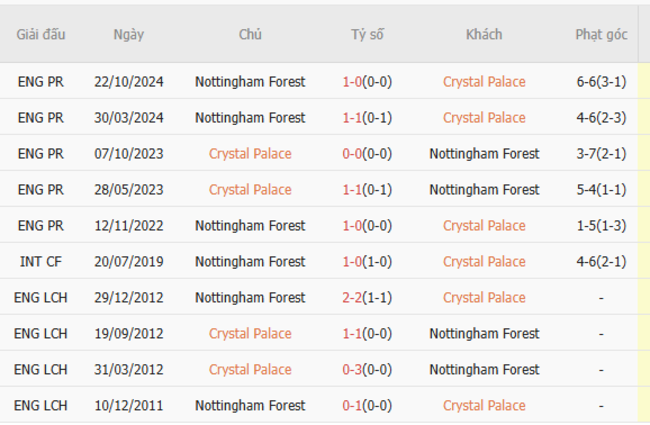Image resolution: width=650 pixels, height=425 pixels.
Task: Select the "Ngày" column header
Action: [x=128, y=34]
